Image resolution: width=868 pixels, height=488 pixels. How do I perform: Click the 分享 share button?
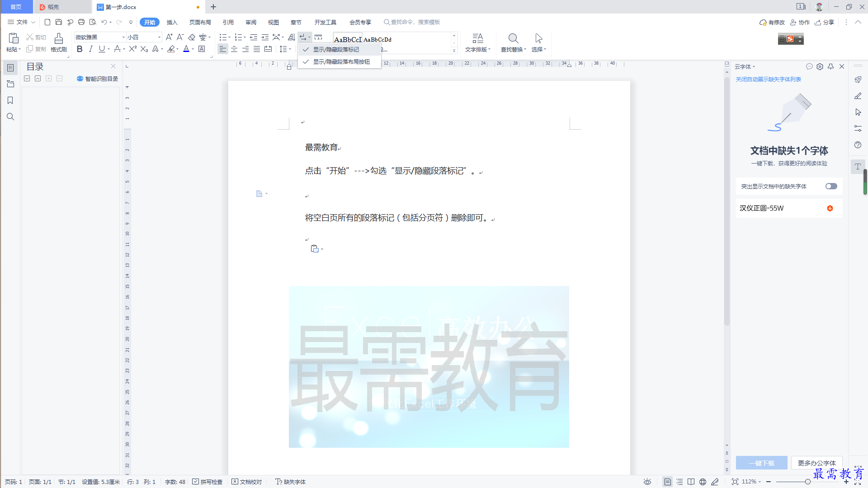pos(825,22)
